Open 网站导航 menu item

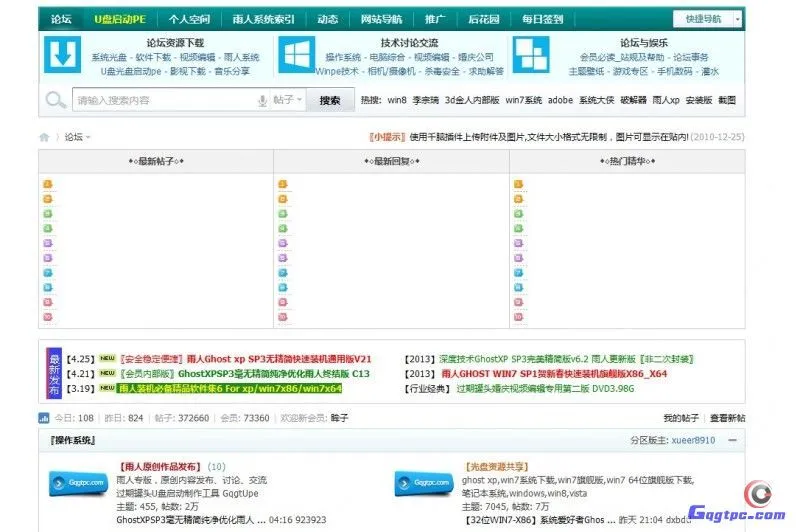point(381,19)
